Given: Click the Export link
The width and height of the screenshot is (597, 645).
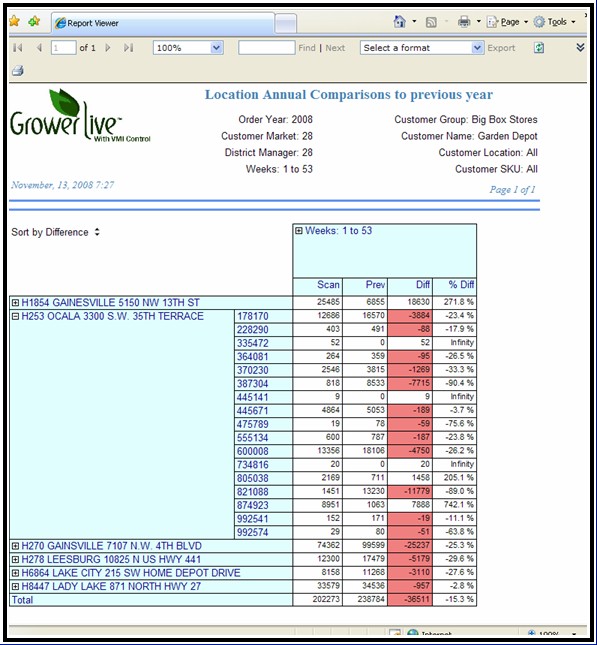Looking at the screenshot, I should pyautogui.click(x=501, y=48).
